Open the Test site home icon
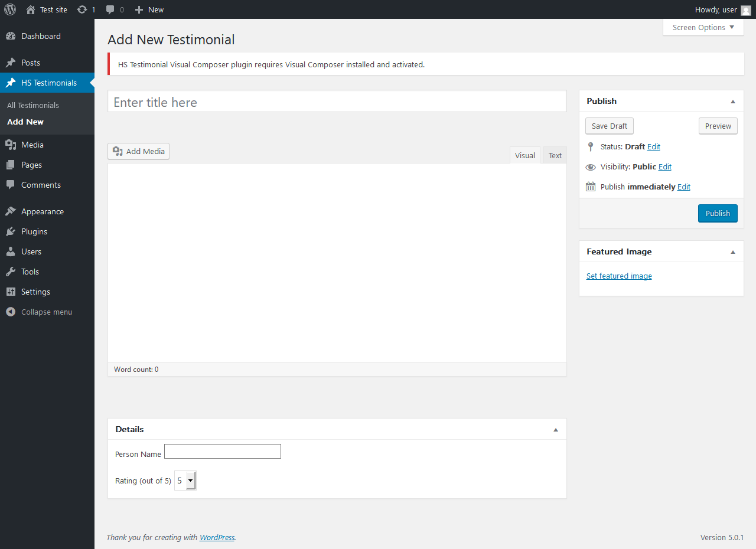This screenshot has width=756, height=549. [31, 9]
